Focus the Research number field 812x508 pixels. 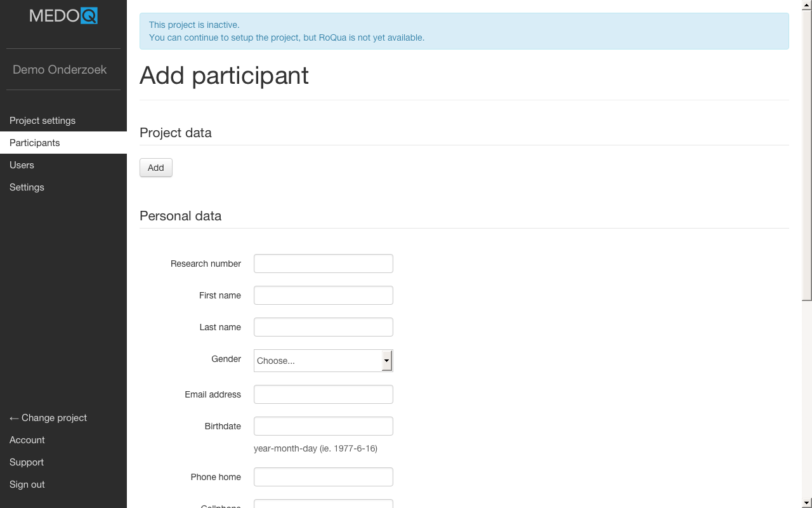click(324, 264)
